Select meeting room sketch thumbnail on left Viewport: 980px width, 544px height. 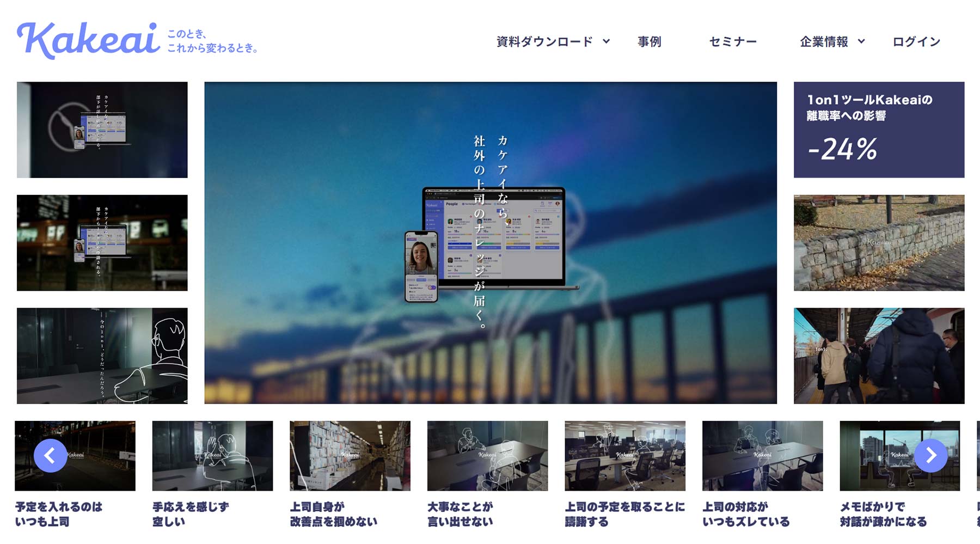point(102,356)
